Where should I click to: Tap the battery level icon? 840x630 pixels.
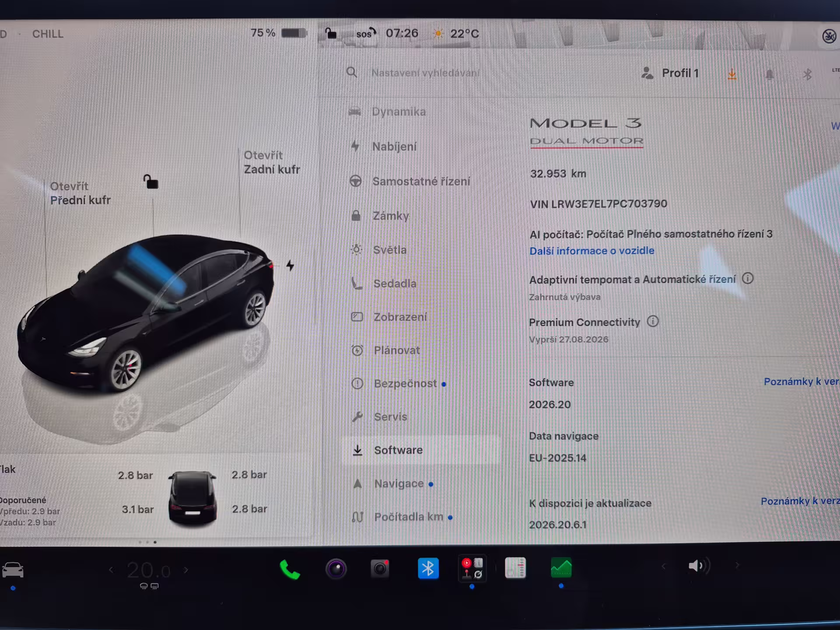294,33
